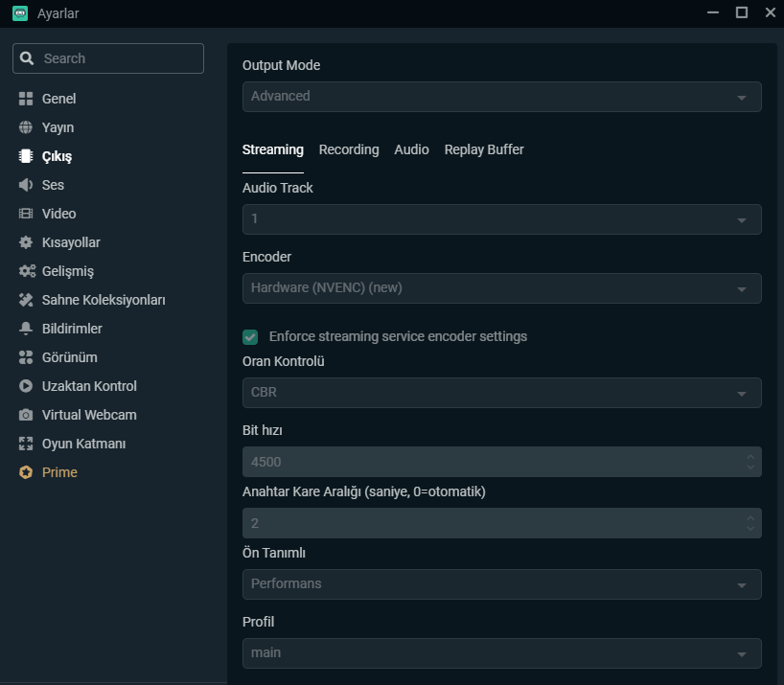Expand the Ön Tanımlı preset dropdown
This screenshot has width=784, height=685.
click(502, 584)
